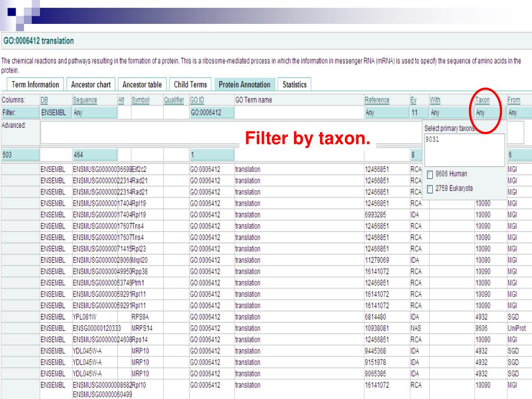
Task: Open the Term Information tab
Action: point(35,85)
